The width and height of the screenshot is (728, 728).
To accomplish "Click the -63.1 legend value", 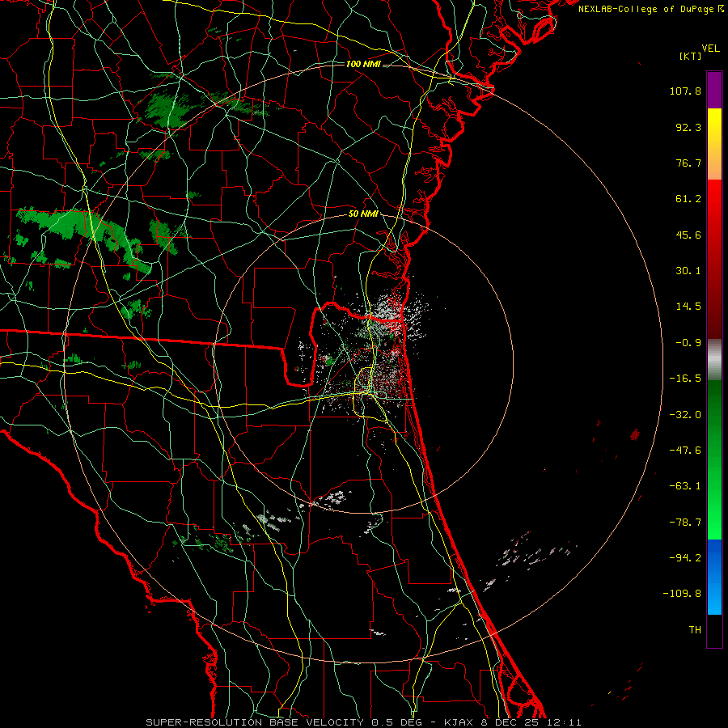I will coord(685,486).
